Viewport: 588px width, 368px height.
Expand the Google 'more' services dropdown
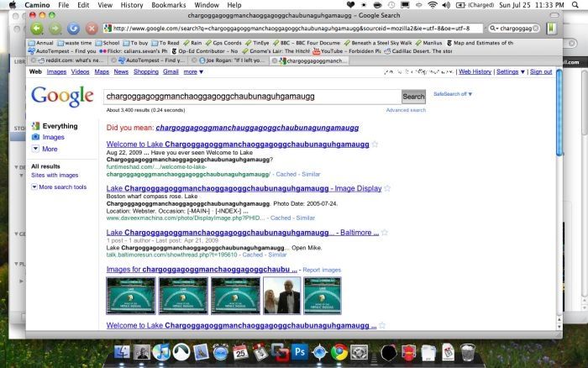click(x=194, y=72)
